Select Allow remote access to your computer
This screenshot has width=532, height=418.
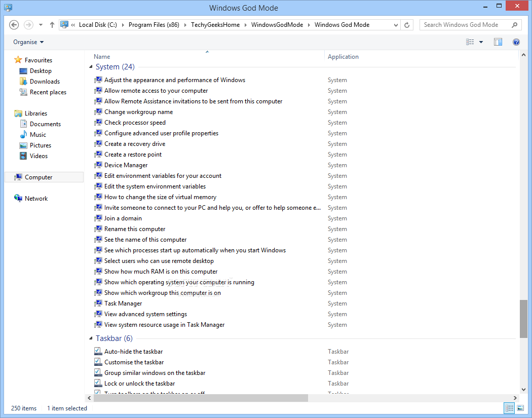[x=156, y=91]
